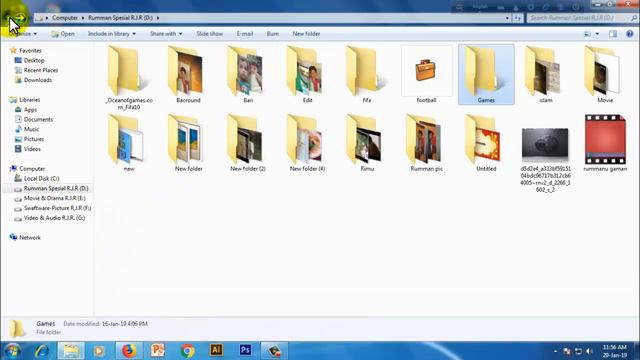Launch Google Chrome from taskbar

coord(187,351)
